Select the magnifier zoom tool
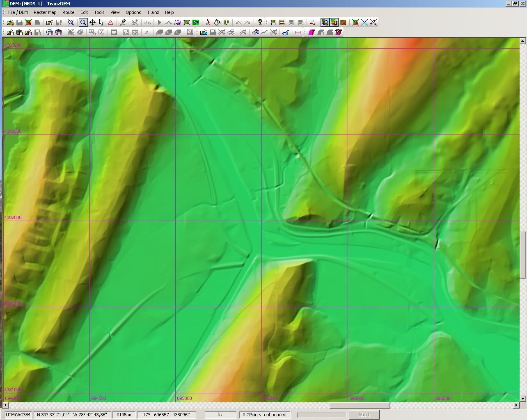Viewport: 527px width, 420px height. pos(83,23)
